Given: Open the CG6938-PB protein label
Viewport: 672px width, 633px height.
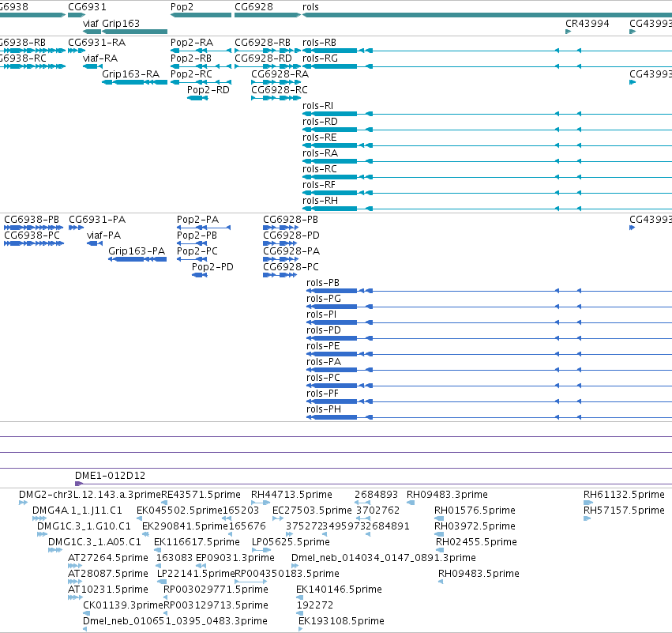Looking at the screenshot, I should [x=32, y=220].
